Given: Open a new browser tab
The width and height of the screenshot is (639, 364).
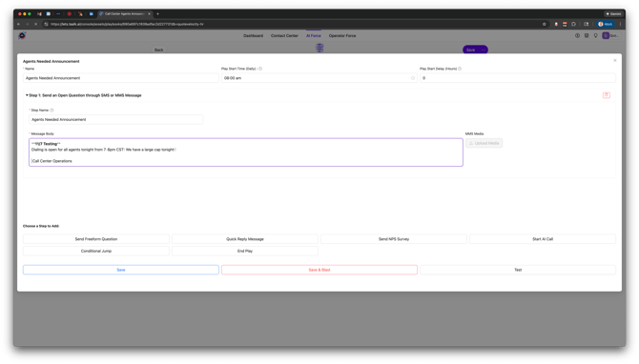Looking at the screenshot, I should [157, 14].
